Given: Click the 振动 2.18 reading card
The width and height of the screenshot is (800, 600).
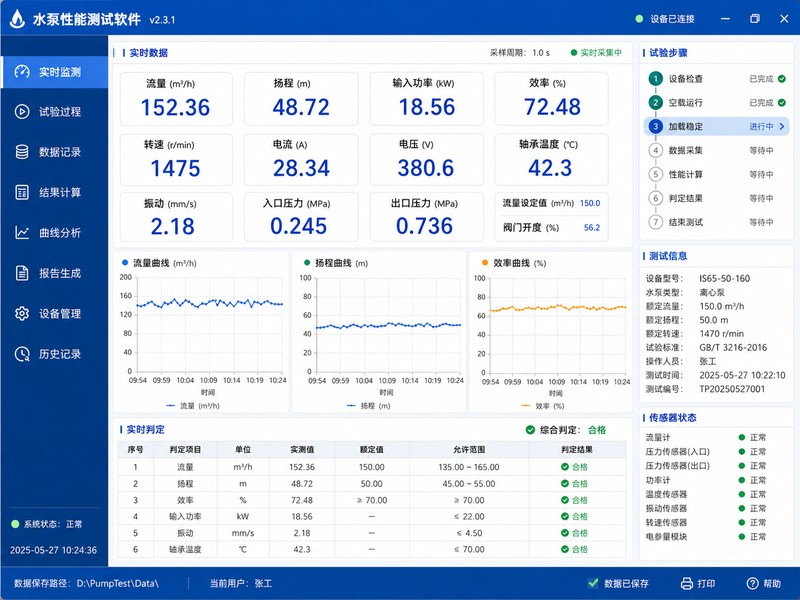Looking at the screenshot, I should point(176,217).
